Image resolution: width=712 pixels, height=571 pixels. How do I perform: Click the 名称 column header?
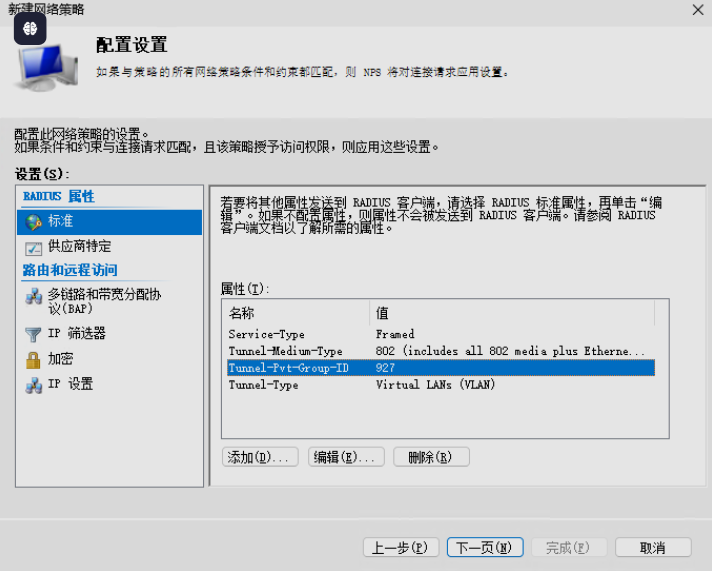[x=297, y=313]
